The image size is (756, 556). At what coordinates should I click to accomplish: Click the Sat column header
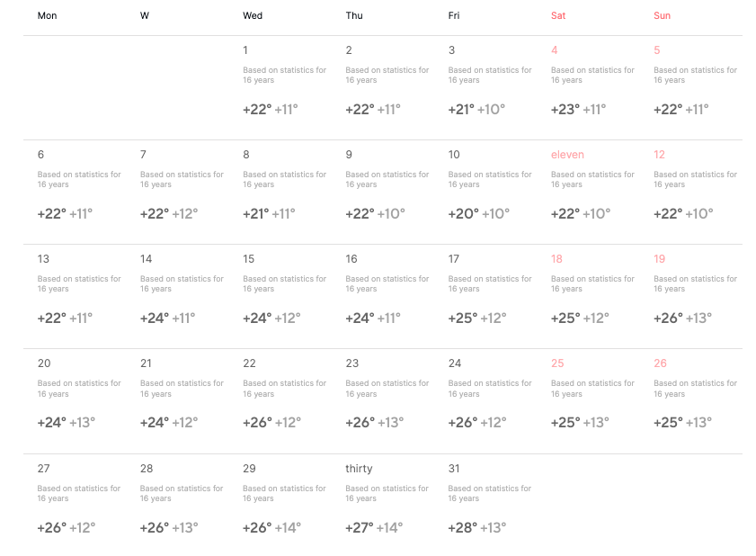click(x=558, y=16)
